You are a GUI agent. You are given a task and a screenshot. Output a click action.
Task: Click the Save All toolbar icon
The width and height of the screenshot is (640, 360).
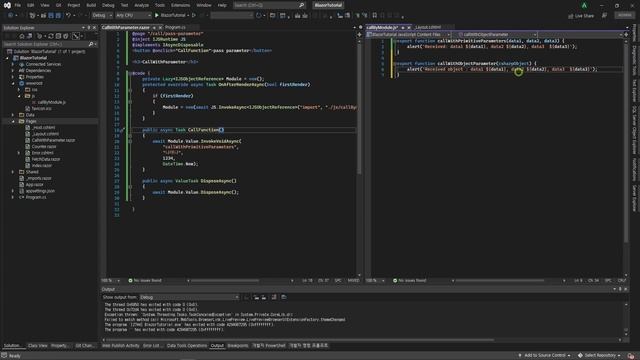point(58,16)
